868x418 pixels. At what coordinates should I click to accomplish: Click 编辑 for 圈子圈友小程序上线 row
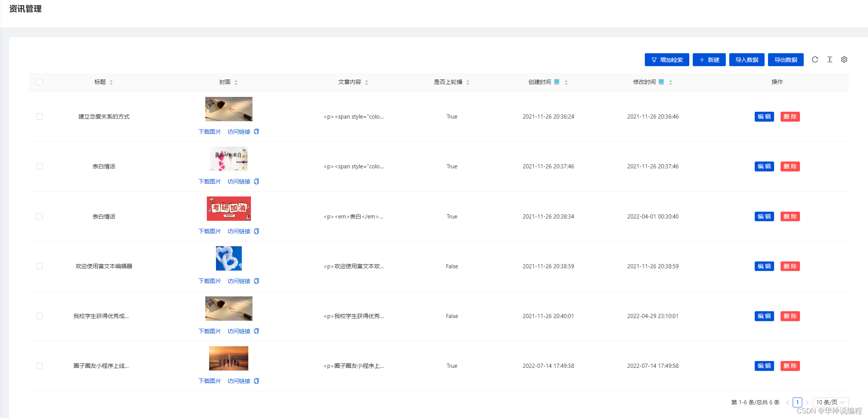pyautogui.click(x=764, y=366)
